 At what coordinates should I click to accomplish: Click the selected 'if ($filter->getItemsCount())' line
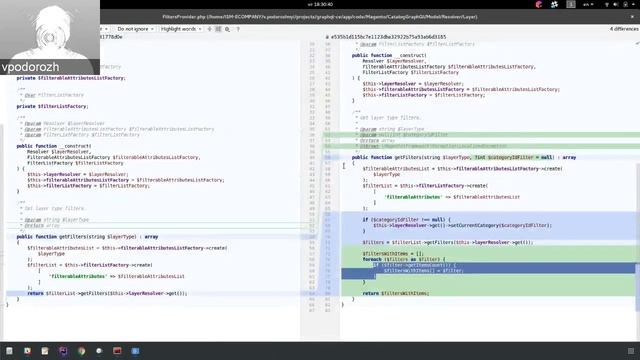click(x=415, y=265)
